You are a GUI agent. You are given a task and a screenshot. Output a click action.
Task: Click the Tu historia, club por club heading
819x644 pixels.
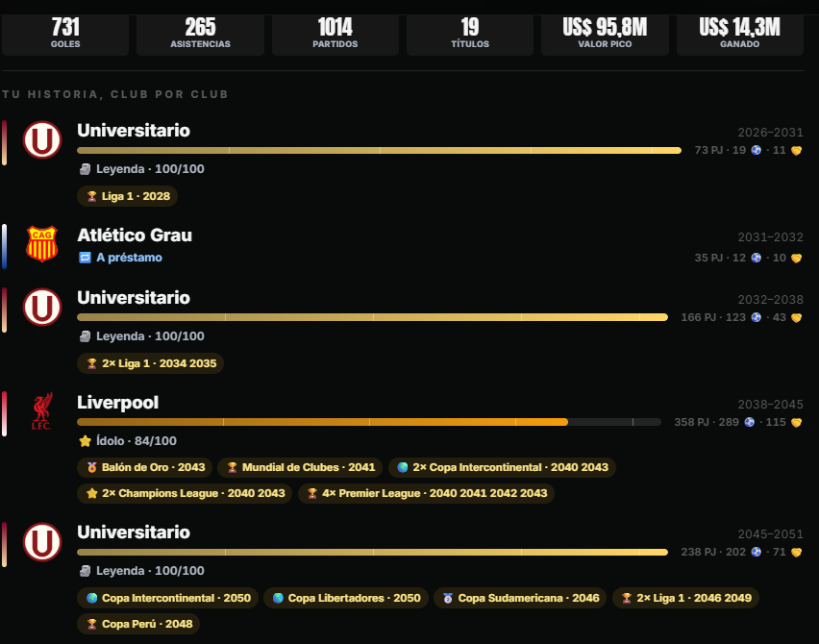point(115,94)
